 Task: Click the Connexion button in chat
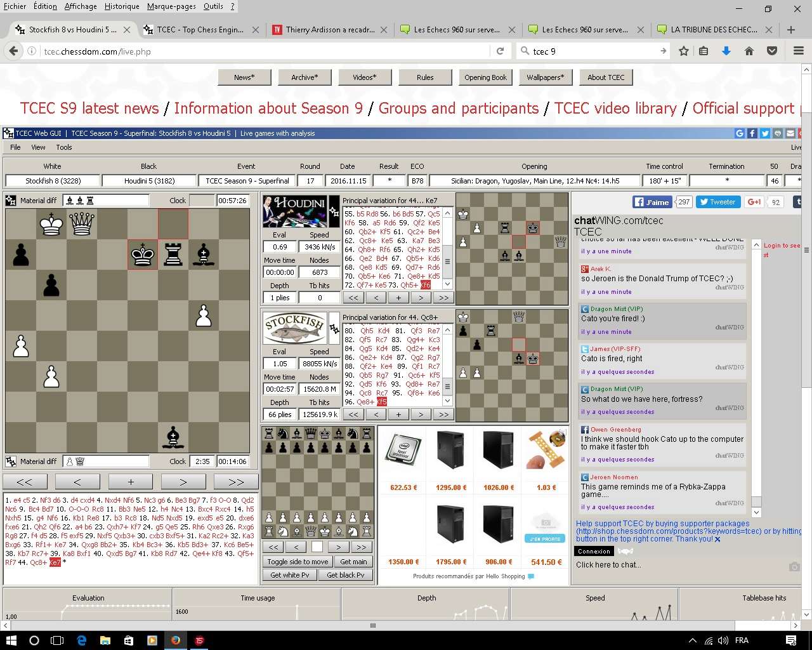[594, 552]
